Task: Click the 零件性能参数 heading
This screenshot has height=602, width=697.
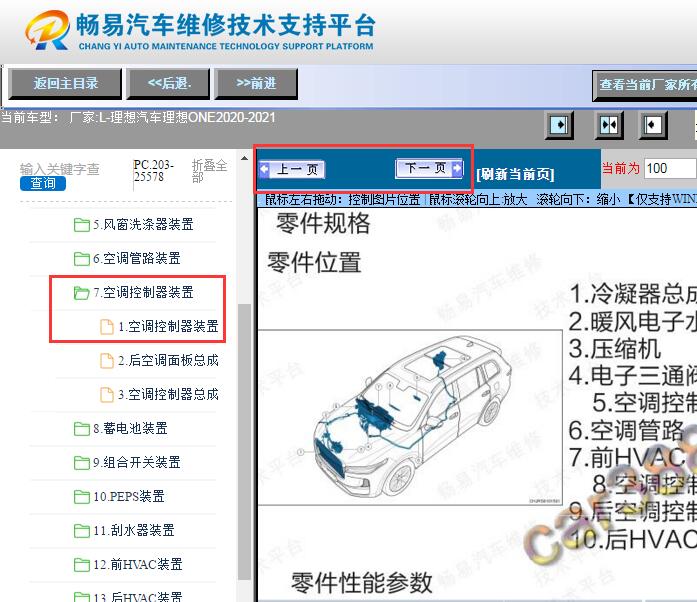Action: click(x=361, y=582)
